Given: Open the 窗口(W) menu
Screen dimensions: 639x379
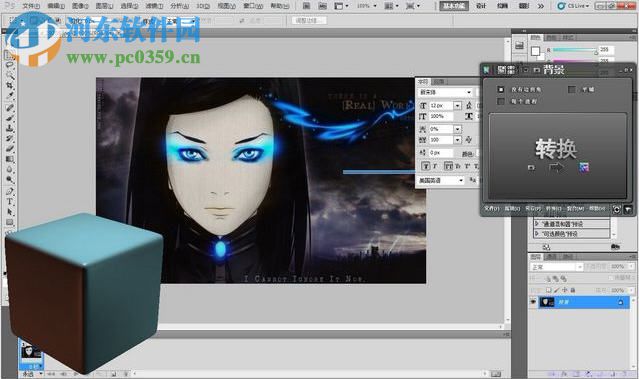Looking at the screenshot, I should point(252,6).
